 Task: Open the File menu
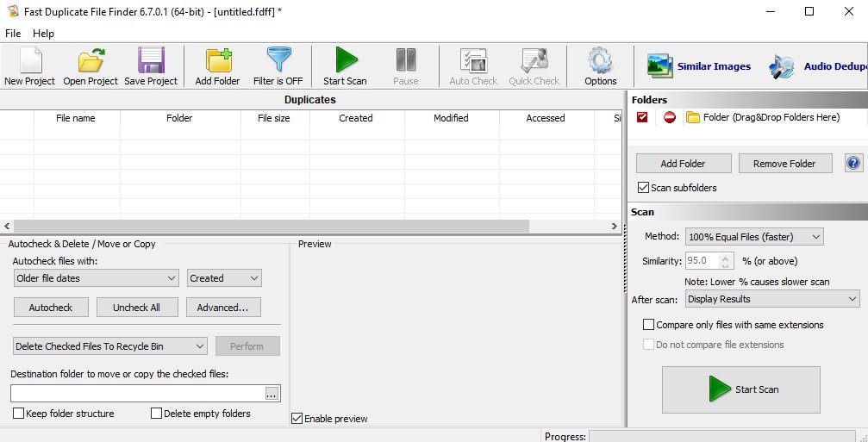point(13,34)
